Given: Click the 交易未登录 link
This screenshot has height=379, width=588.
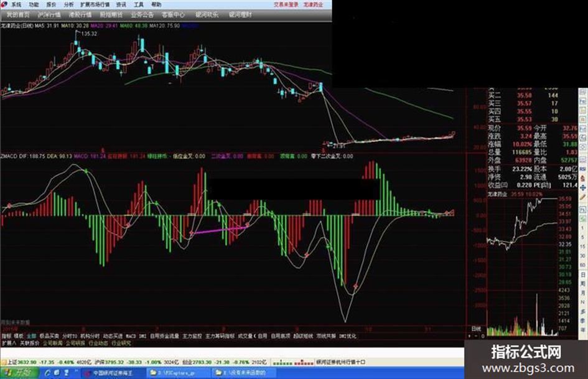Looking at the screenshot, I should coord(286,4).
